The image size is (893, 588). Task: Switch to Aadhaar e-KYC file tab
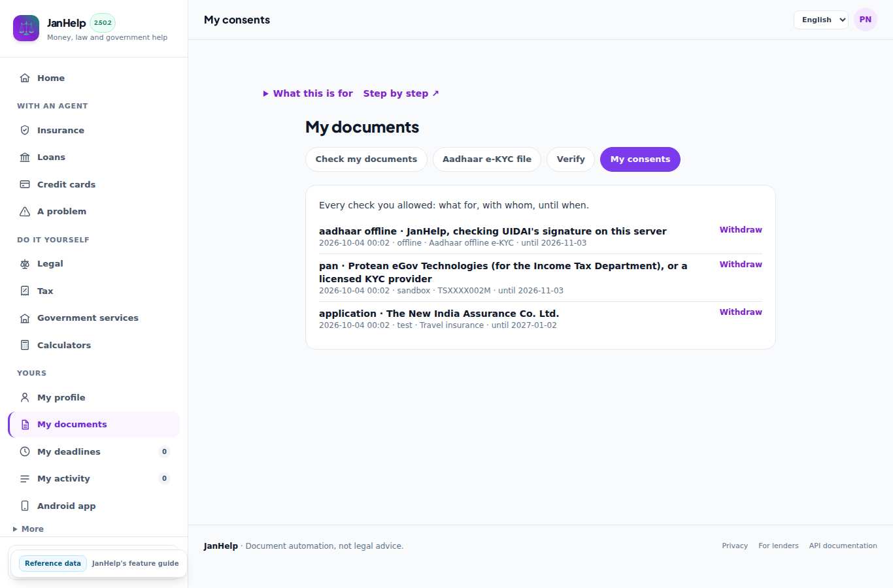pos(487,159)
